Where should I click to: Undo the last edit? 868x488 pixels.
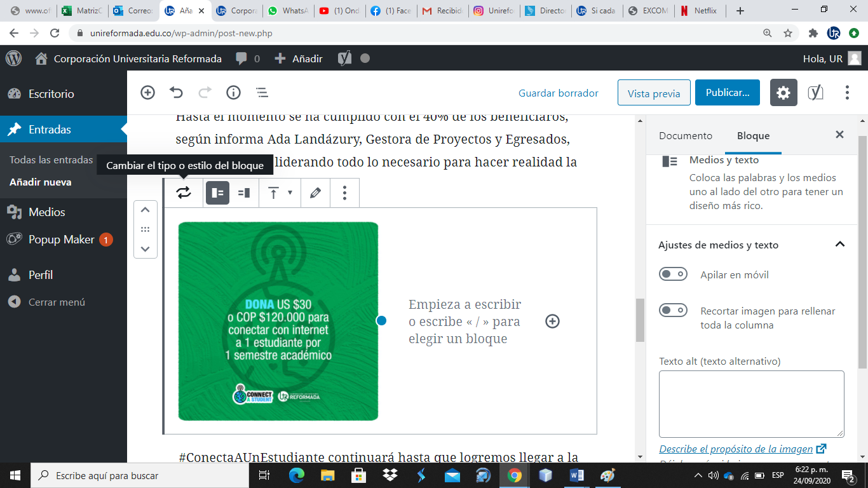coord(176,93)
